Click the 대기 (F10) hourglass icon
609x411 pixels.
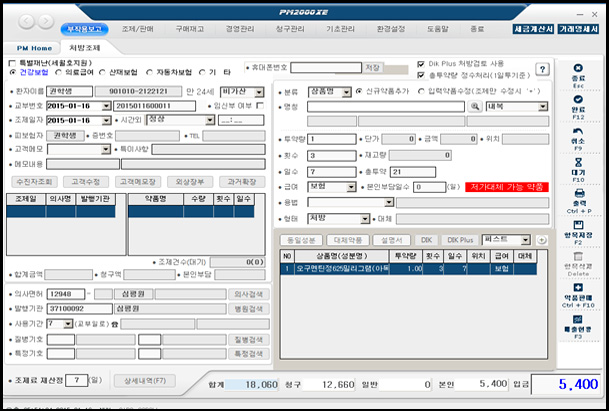[578, 162]
